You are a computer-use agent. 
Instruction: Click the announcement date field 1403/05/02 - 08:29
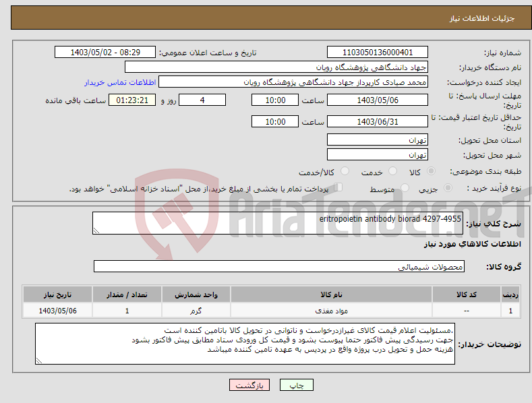tap(105, 53)
